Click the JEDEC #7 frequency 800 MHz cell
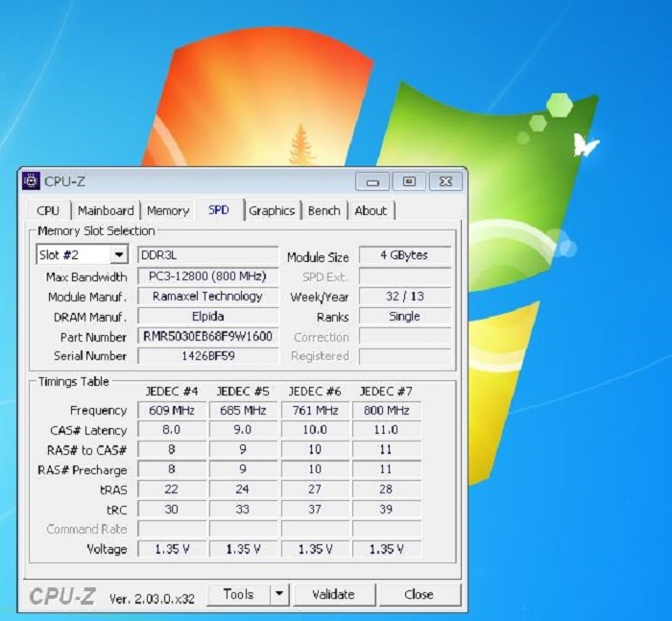The width and height of the screenshot is (672, 621). point(386,411)
